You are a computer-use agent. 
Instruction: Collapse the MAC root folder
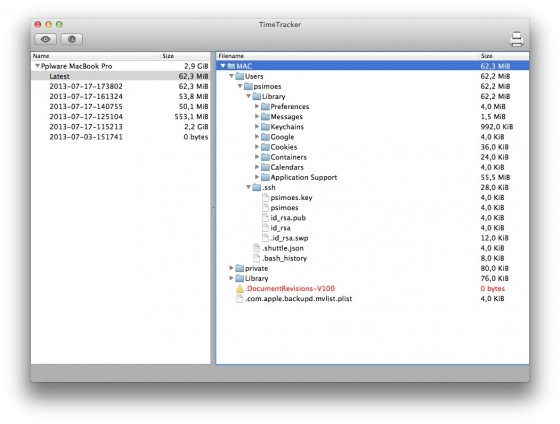coord(223,66)
